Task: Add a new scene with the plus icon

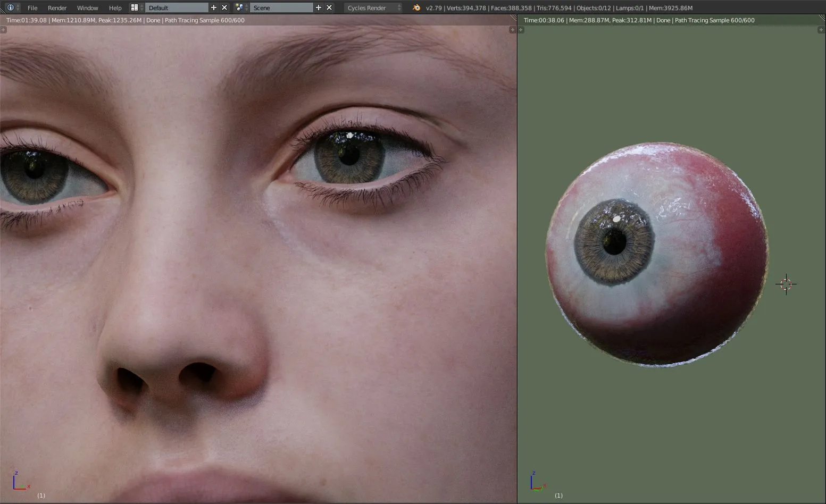Action: [319, 7]
